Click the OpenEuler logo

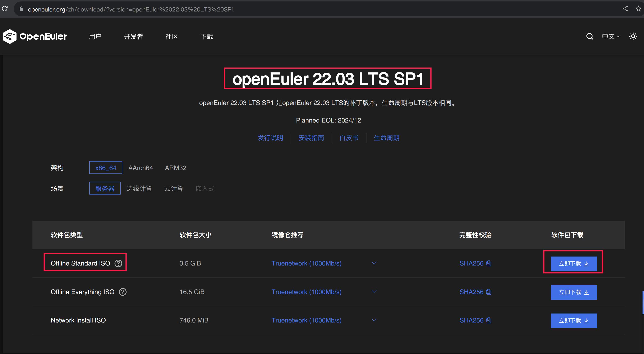click(x=35, y=37)
